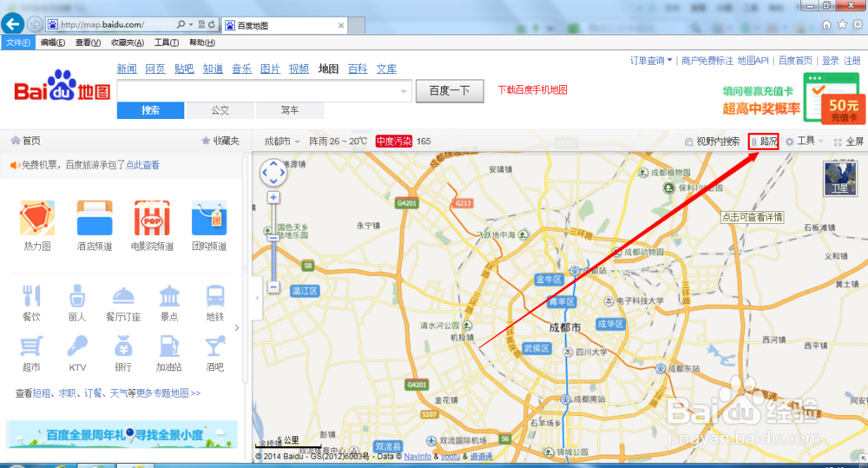The image size is (868, 468).
Task: Select the 超市 supermarket icon
Action: tap(31, 346)
